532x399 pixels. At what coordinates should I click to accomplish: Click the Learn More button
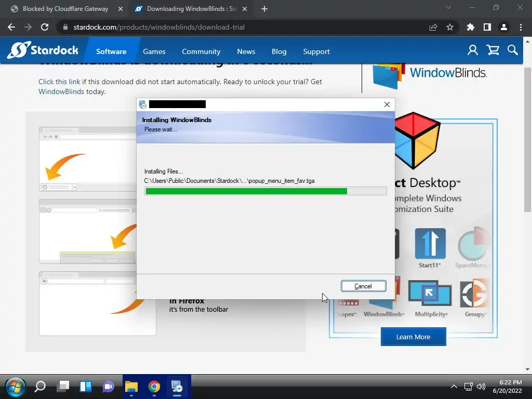coord(413,337)
